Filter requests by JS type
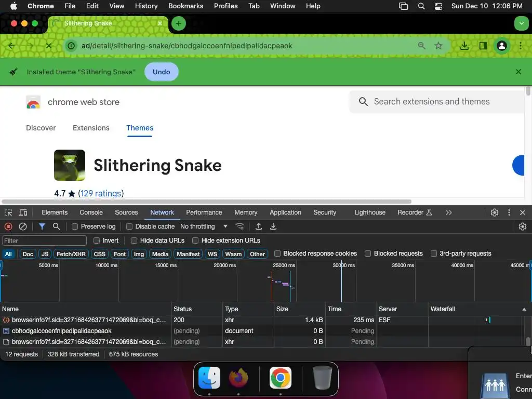 [x=45, y=254]
